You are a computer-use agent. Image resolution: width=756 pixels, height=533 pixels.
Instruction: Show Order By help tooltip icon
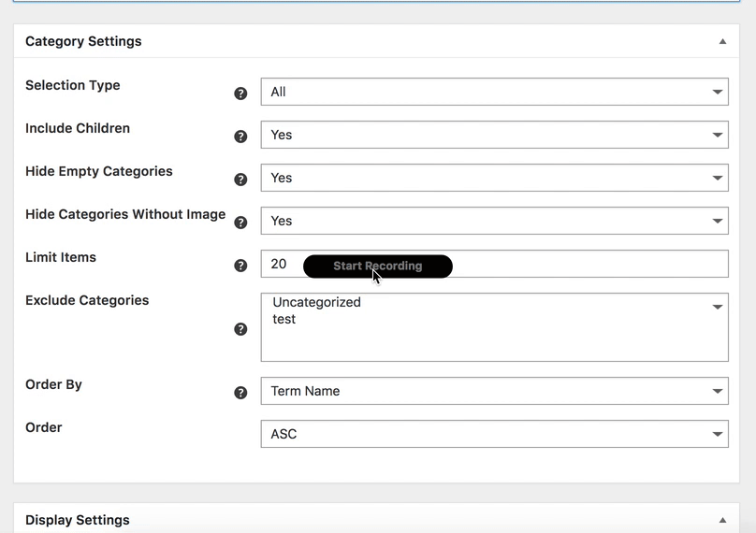(x=240, y=393)
